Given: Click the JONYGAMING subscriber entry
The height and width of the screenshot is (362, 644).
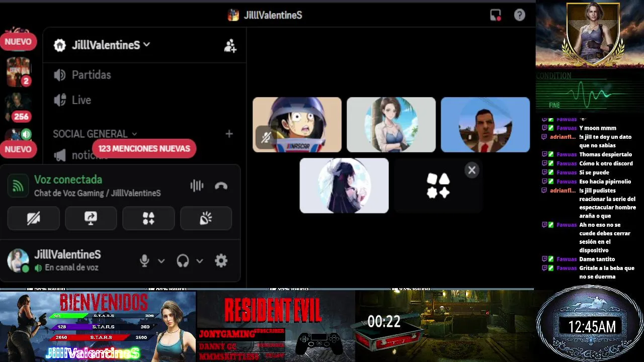Looking at the screenshot, I should (x=242, y=333).
